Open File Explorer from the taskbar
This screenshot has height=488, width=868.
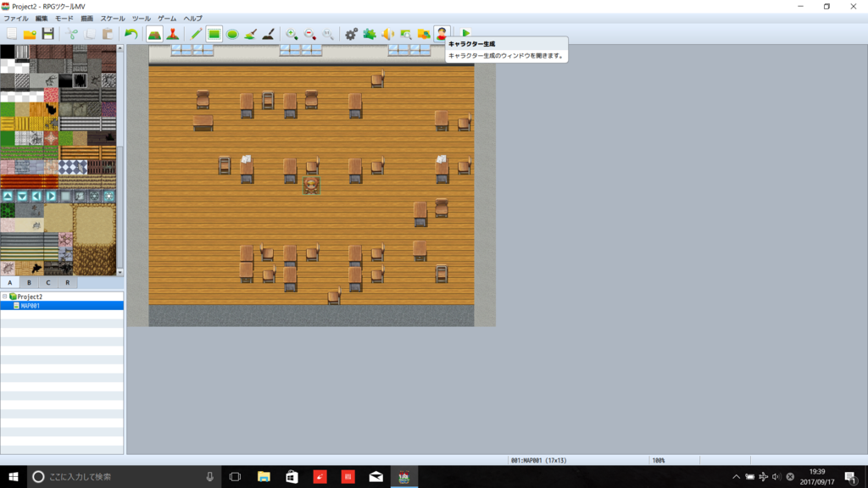(264, 476)
